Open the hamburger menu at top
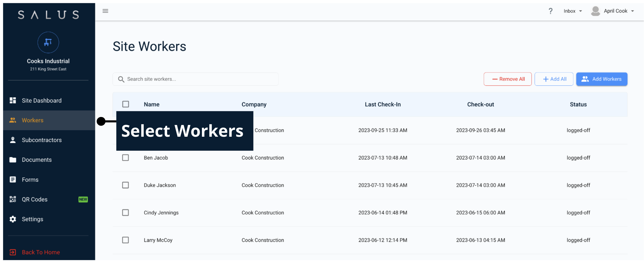The width and height of the screenshot is (644, 262). [x=105, y=11]
